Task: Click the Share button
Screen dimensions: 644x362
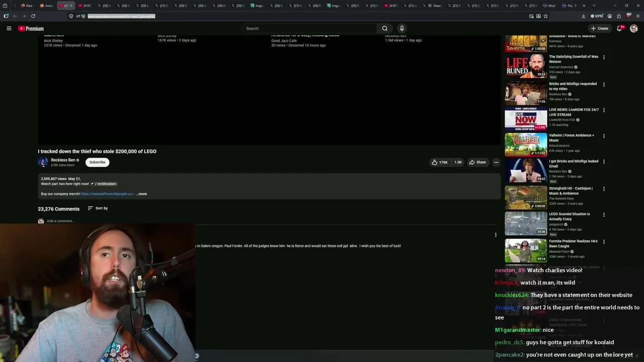Action: [x=477, y=162]
